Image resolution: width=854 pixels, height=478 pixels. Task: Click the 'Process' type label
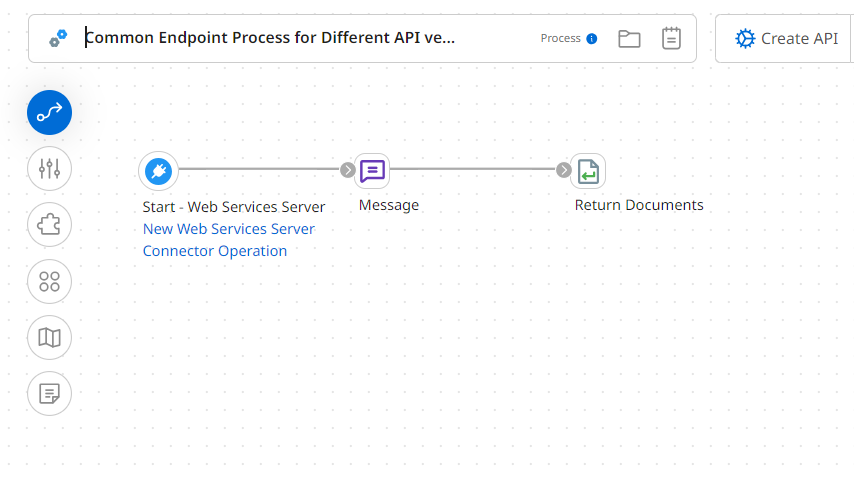560,39
